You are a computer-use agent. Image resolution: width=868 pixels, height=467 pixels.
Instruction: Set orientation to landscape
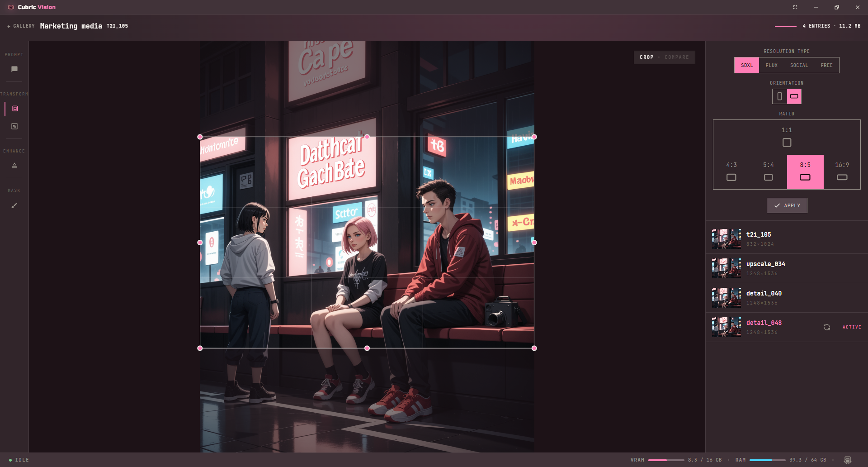(x=794, y=96)
